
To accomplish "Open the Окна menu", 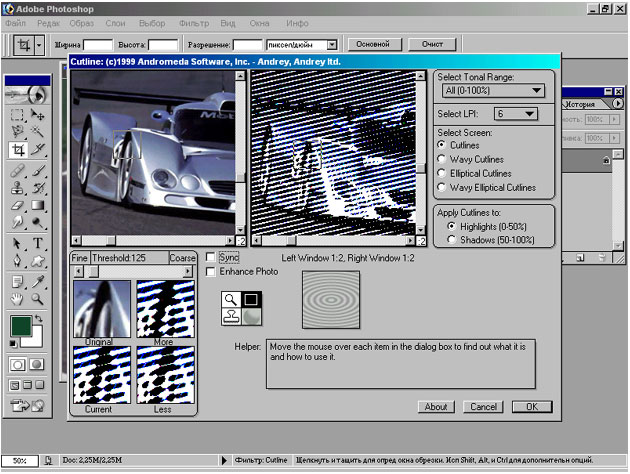I will point(259,23).
